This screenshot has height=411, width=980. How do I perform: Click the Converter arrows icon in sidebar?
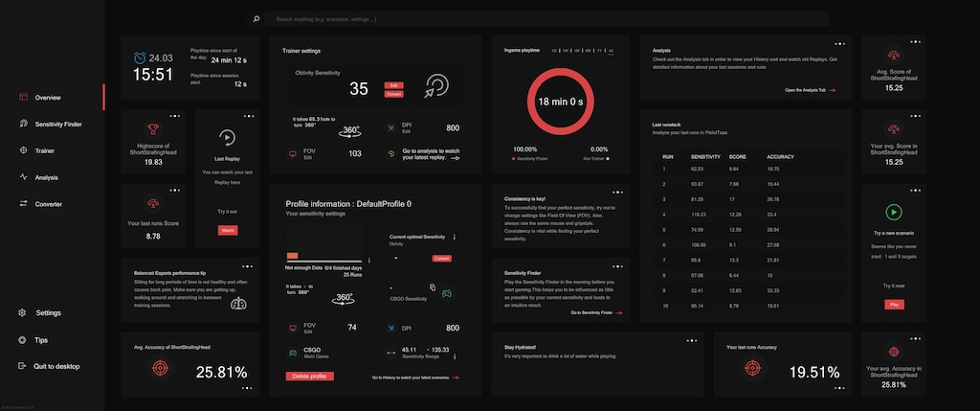click(x=23, y=204)
